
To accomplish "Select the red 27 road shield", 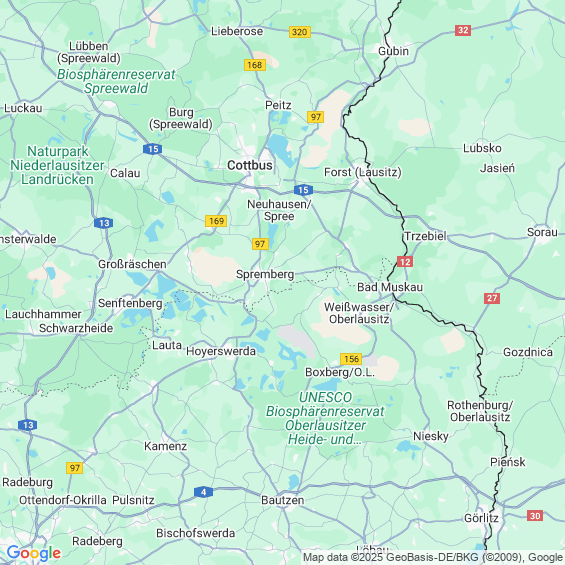I will click(492, 298).
